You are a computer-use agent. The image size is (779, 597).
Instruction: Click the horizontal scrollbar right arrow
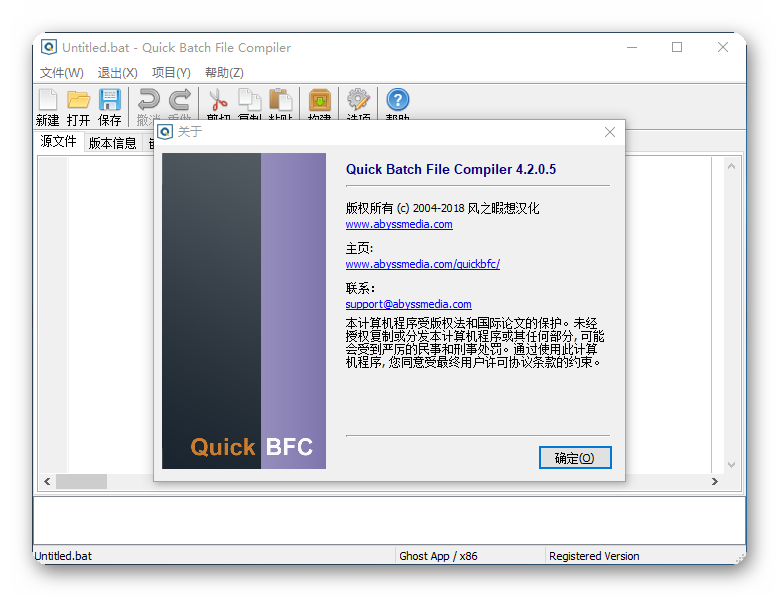714,482
